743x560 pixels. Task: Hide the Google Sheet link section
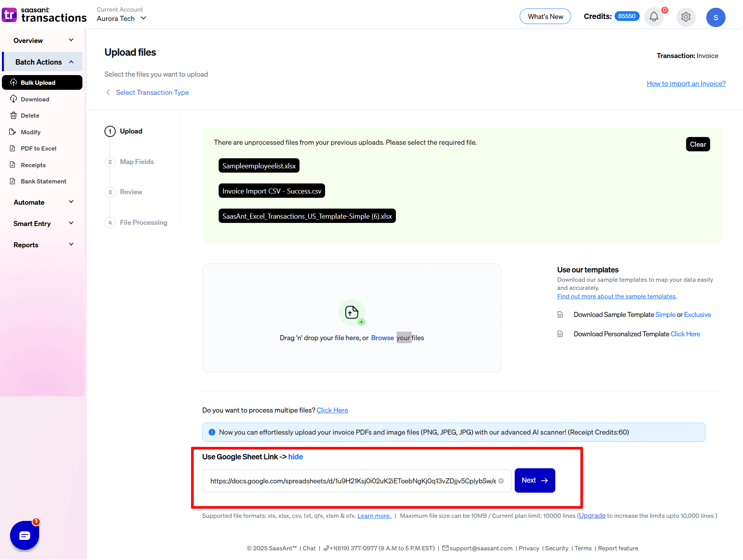pyautogui.click(x=295, y=457)
